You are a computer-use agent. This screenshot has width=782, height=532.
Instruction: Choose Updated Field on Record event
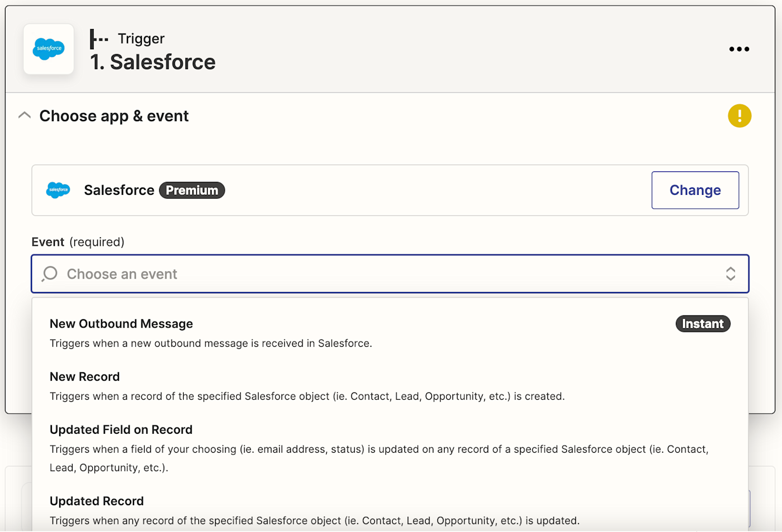[390, 448]
